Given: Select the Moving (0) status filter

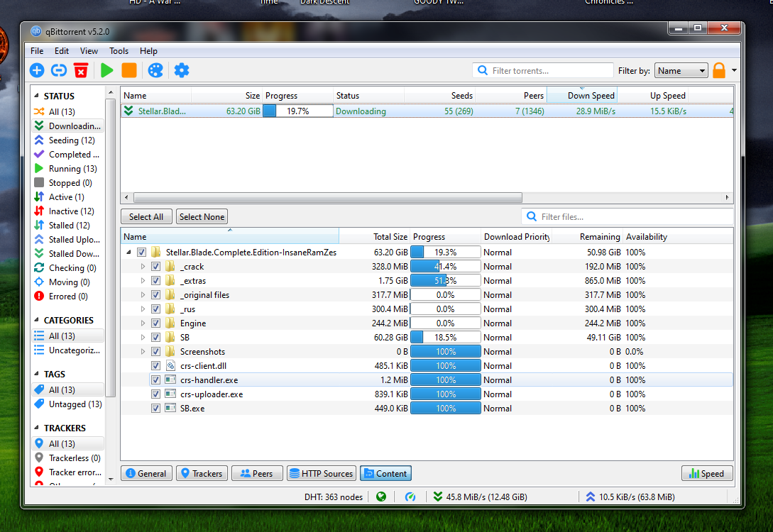Looking at the screenshot, I should tap(68, 282).
